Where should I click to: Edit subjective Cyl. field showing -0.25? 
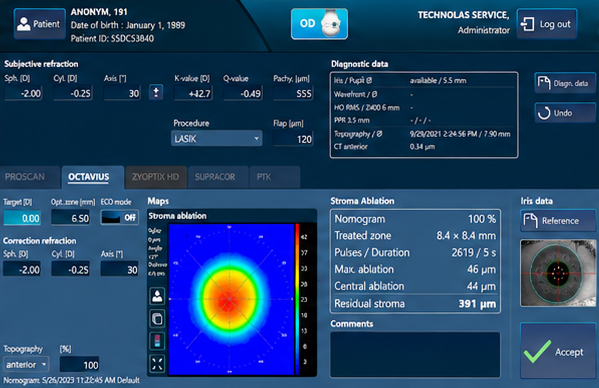73,93
